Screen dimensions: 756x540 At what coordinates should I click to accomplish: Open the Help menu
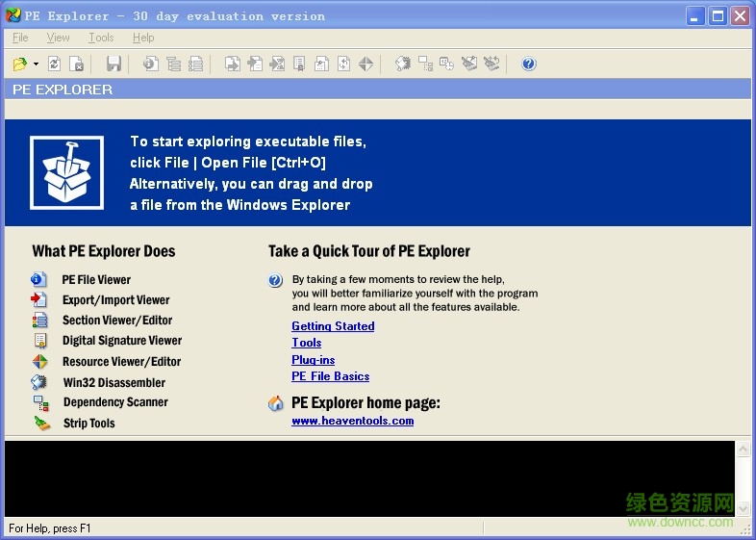[x=143, y=38]
